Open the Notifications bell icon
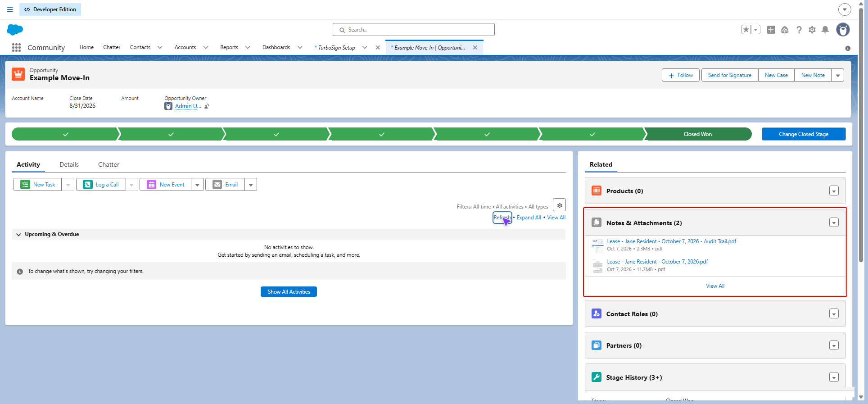This screenshot has height=404, width=868. [x=825, y=30]
